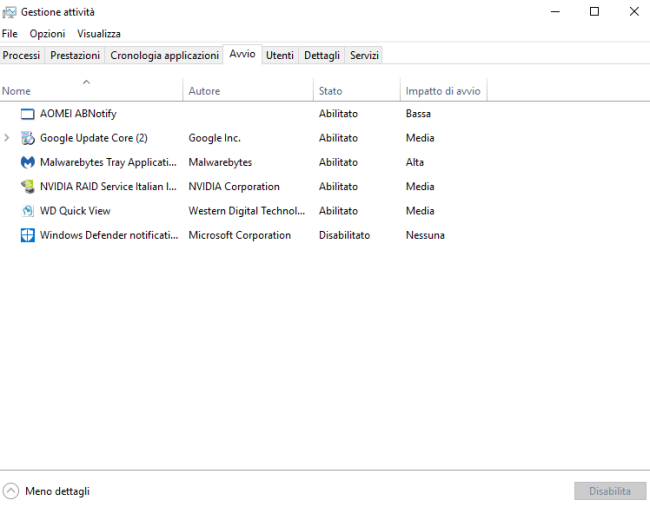Click the Abilitato status of WD Quick View
The width and height of the screenshot is (650, 507).
click(338, 211)
